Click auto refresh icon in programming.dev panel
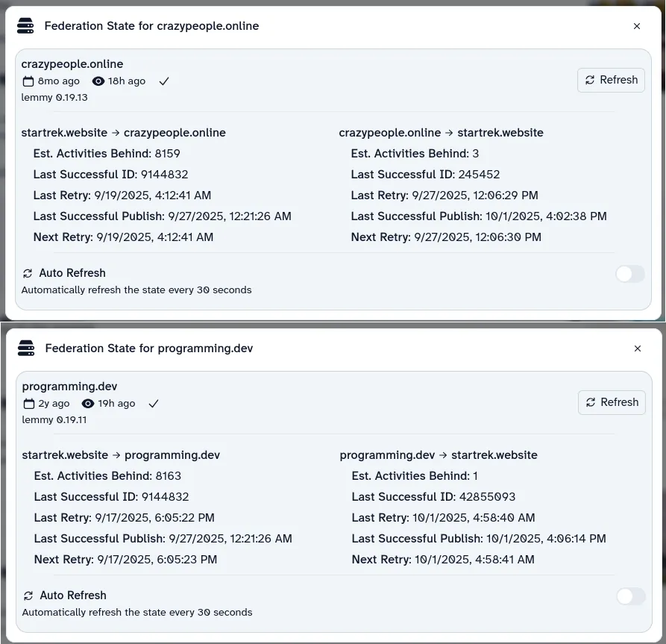Image resolution: width=666 pixels, height=644 pixels. (29, 595)
